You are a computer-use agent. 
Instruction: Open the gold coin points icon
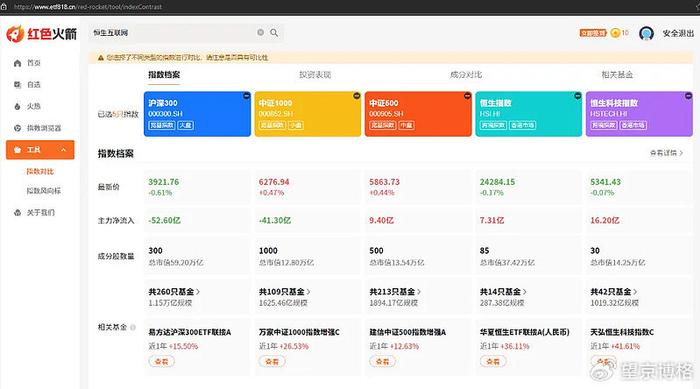616,33
